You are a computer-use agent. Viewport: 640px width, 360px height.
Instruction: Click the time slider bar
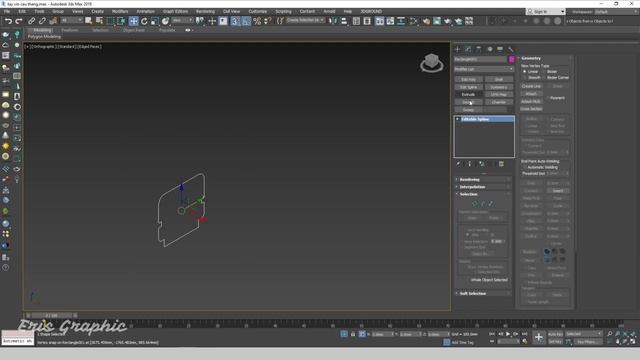click(x=51, y=316)
